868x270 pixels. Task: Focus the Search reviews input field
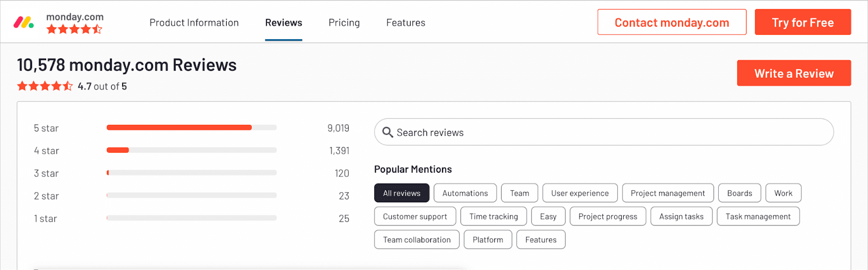(604, 132)
